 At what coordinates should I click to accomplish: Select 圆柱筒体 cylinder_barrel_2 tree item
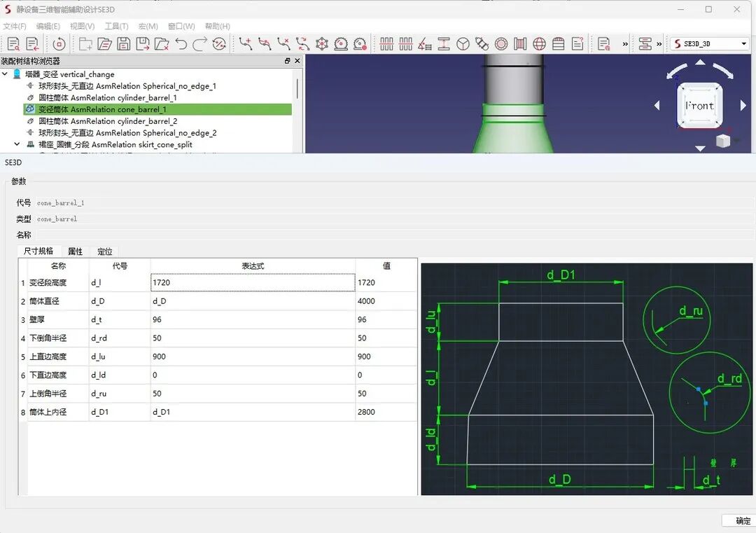coord(108,121)
